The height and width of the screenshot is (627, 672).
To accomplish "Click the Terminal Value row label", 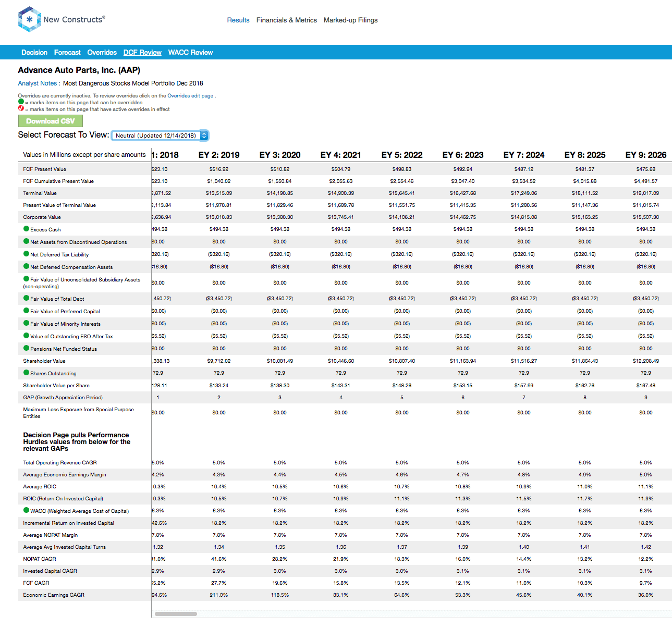I will 40,193.
